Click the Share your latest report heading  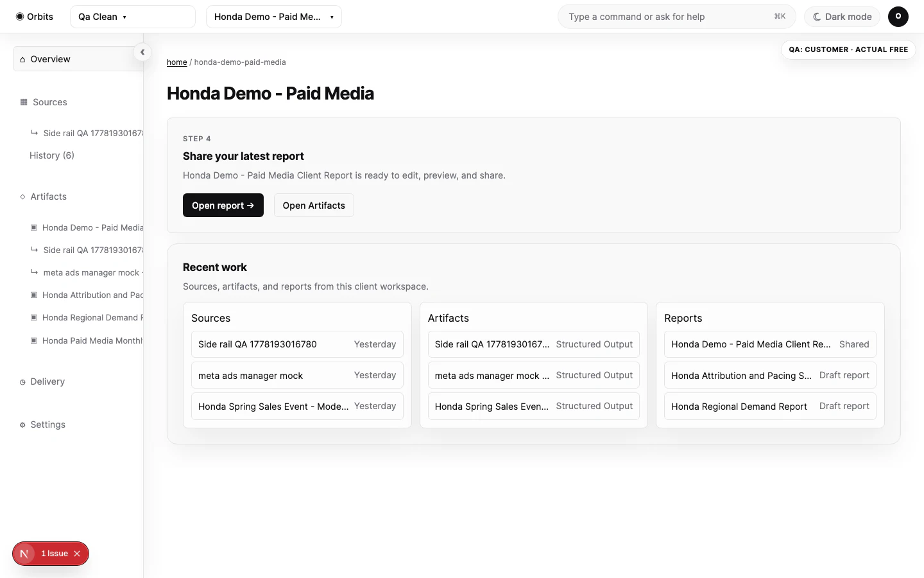click(x=243, y=156)
